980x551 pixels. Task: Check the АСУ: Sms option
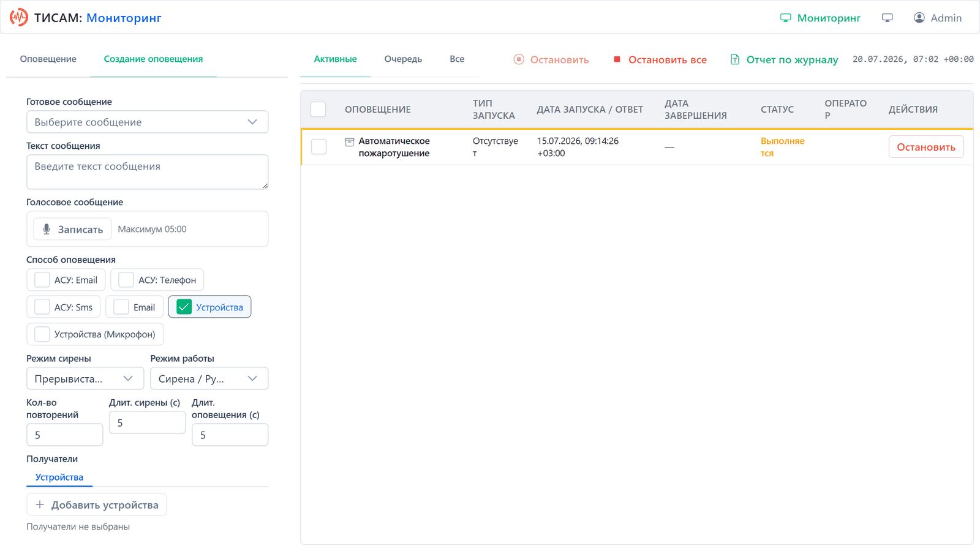[42, 307]
